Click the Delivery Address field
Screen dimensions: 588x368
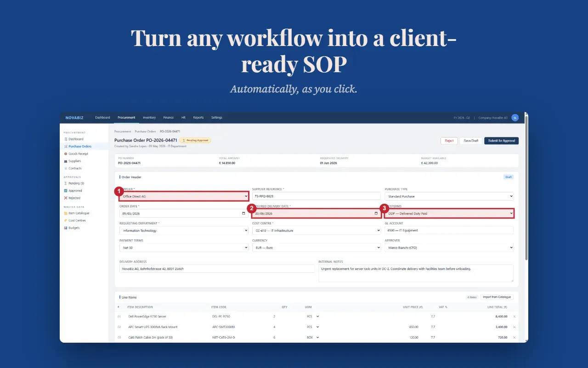pyautogui.click(x=217, y=269)
